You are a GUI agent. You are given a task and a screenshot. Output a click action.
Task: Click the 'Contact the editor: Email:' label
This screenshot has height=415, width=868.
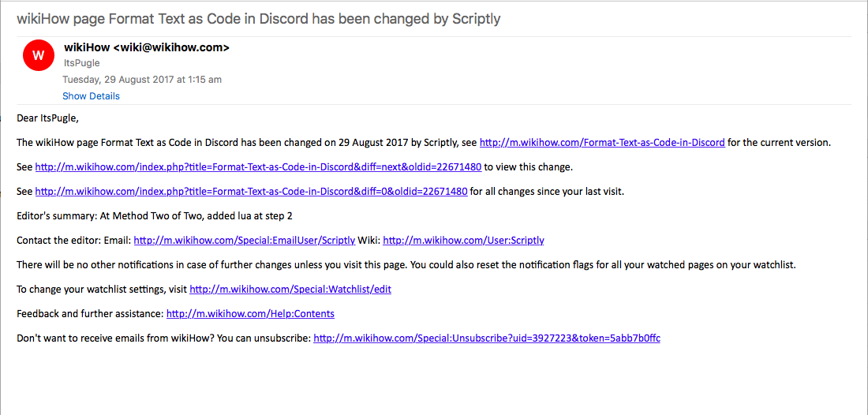(x=74, y=240)
